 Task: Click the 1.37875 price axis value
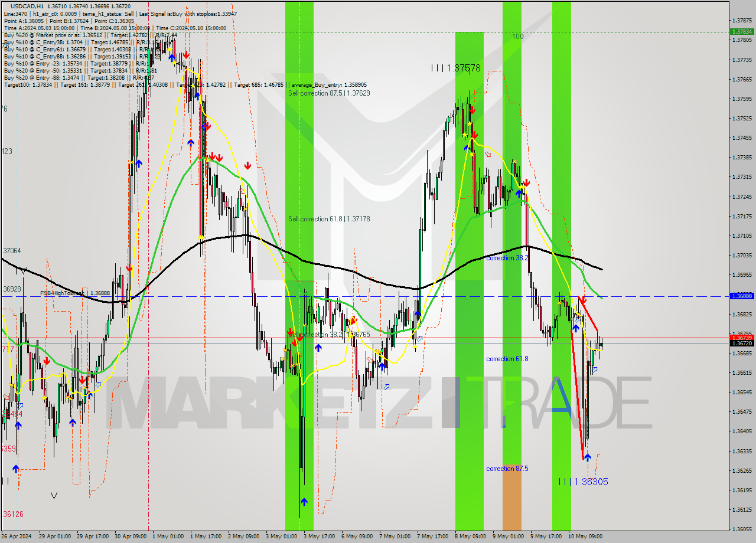pyautogui.click(x=741, y=20)
